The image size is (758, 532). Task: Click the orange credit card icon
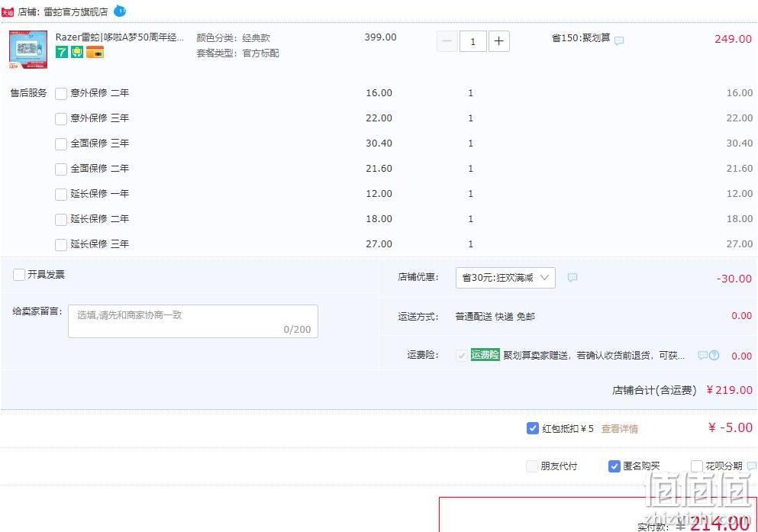tap(95, 52)
